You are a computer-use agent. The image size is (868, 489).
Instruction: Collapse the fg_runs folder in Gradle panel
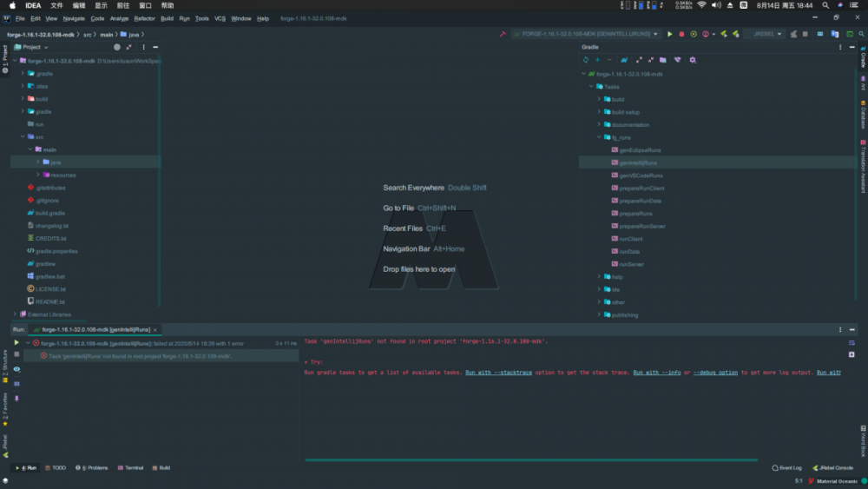[599, 137]
